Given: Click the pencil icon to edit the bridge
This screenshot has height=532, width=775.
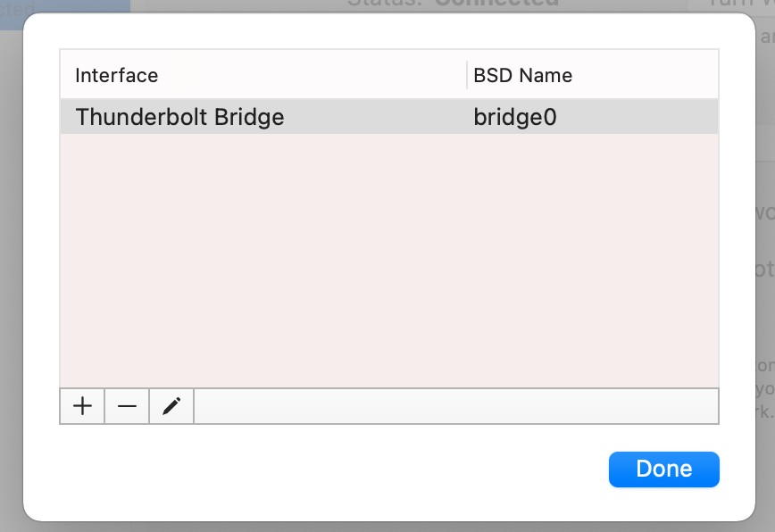Looking at the screenshot, I should 171,406.
